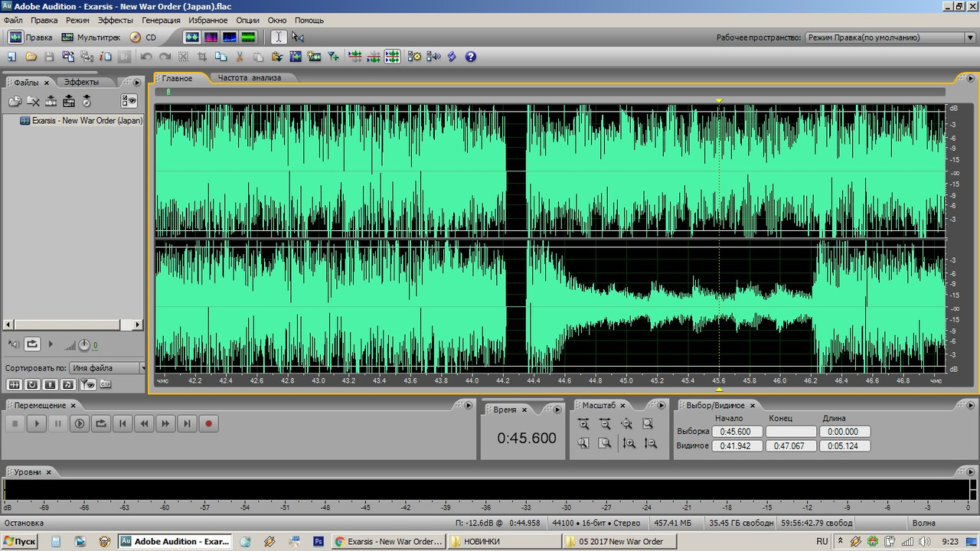
Task: Open the Генерация menu
Action: [161, 20]
